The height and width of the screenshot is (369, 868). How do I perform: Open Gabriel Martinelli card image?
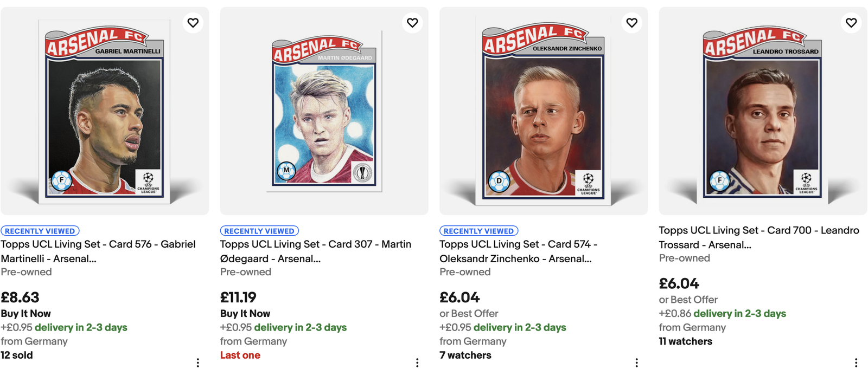point(105,111)
